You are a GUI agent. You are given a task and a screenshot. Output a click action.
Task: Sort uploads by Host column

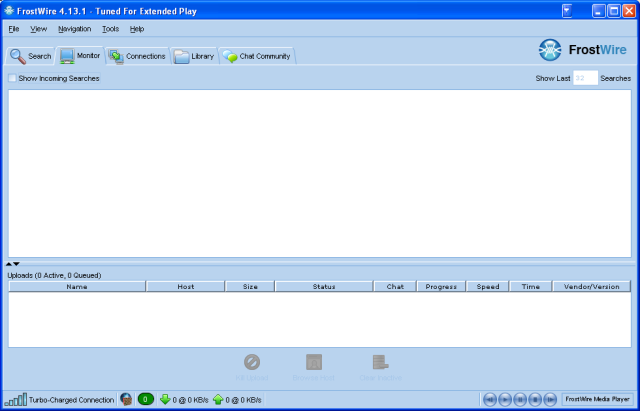pyautogui.click(x=185, y=287)
